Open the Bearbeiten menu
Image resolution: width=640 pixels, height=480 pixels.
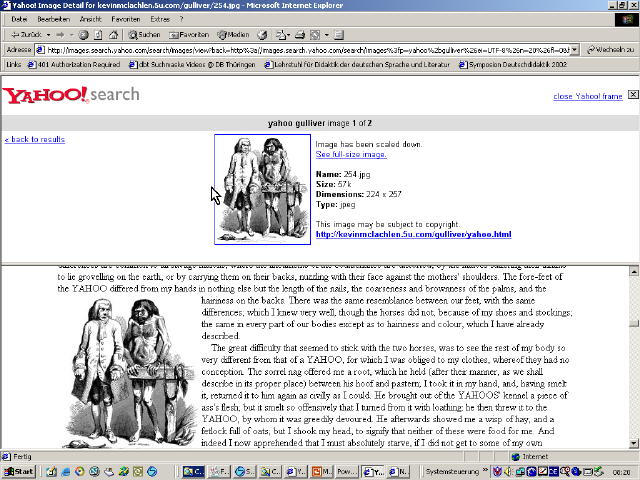click(x=53, y=19)
